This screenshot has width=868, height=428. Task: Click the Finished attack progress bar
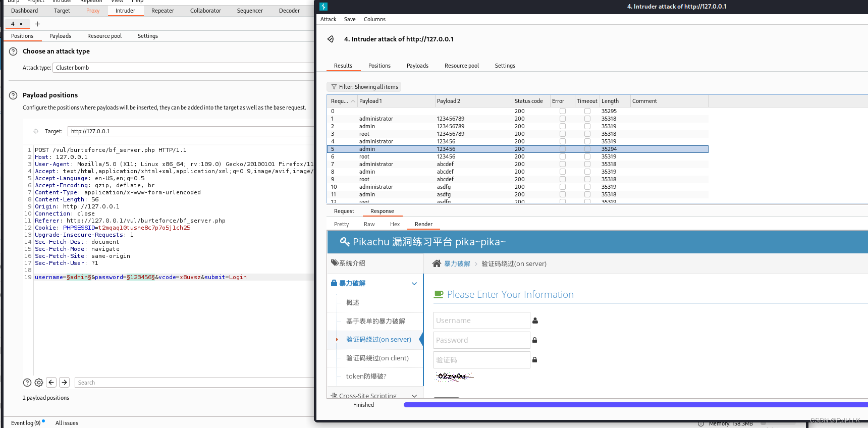pos(636,405)
